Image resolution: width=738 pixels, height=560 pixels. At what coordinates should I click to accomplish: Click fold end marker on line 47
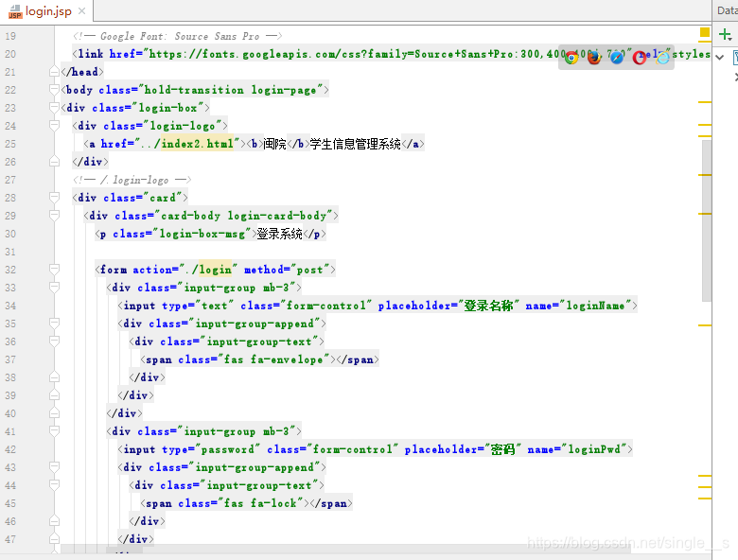pyautogui.click(x=54, y=539)
